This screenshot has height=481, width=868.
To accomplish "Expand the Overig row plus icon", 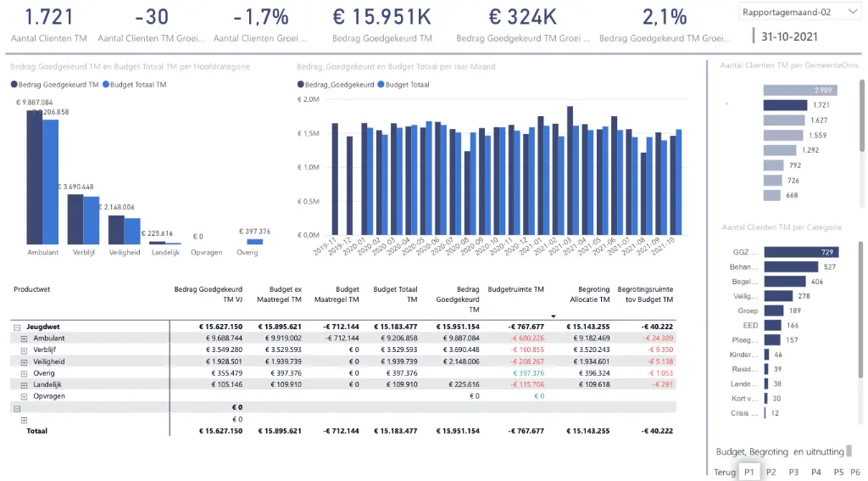I will pyautogui.click(x=24, y=373).
